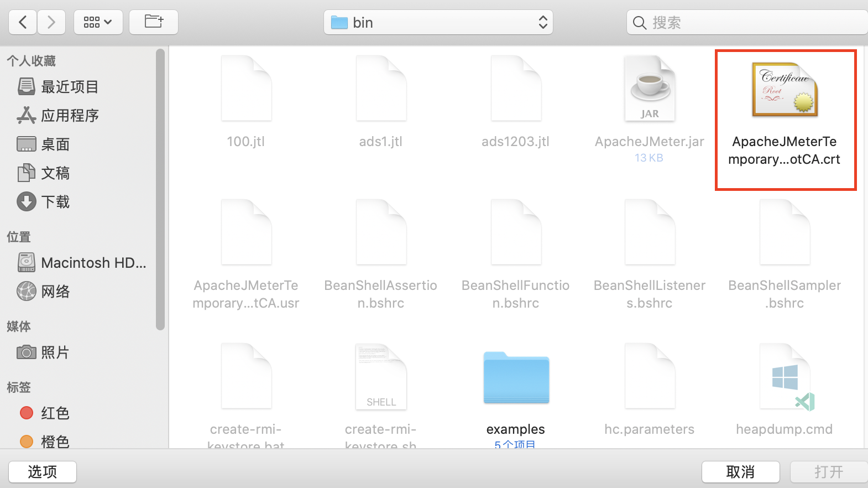Click the ads1.jtl file name

[x=381, y=142]
